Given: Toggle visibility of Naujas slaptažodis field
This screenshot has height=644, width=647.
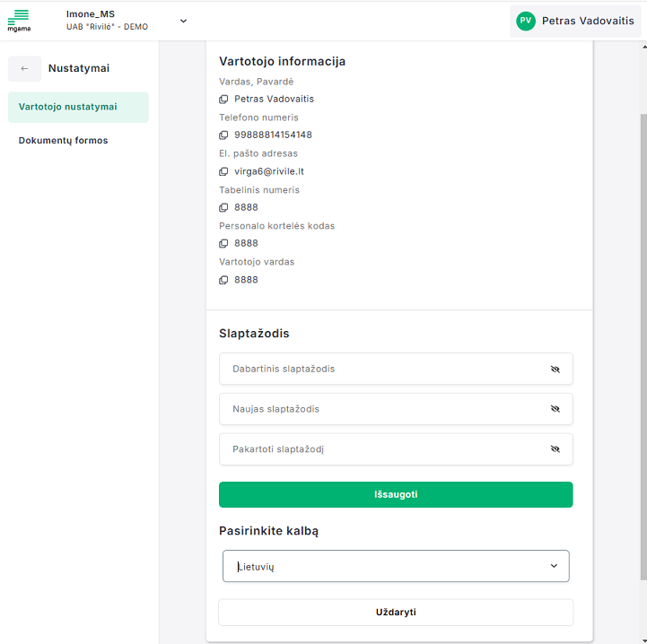Looking at the screenshot, I should coord(555,409).
